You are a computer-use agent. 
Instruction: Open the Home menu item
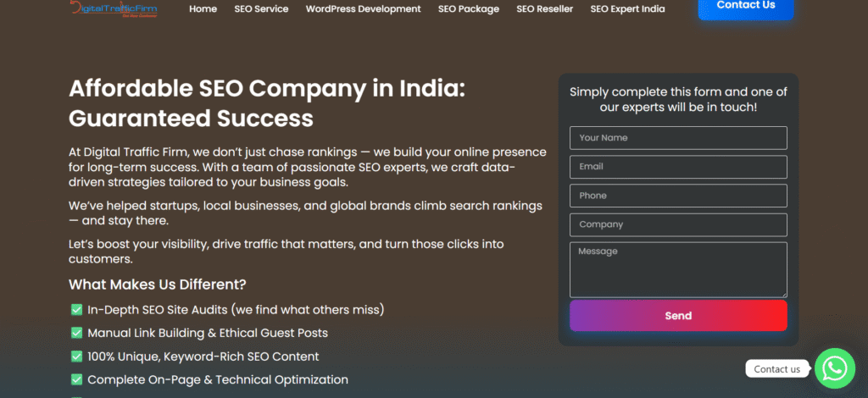pos(203,9)
